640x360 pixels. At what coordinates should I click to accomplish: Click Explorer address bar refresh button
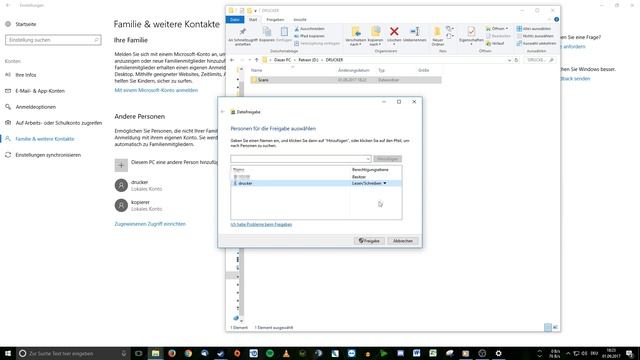tap(516, 60)
